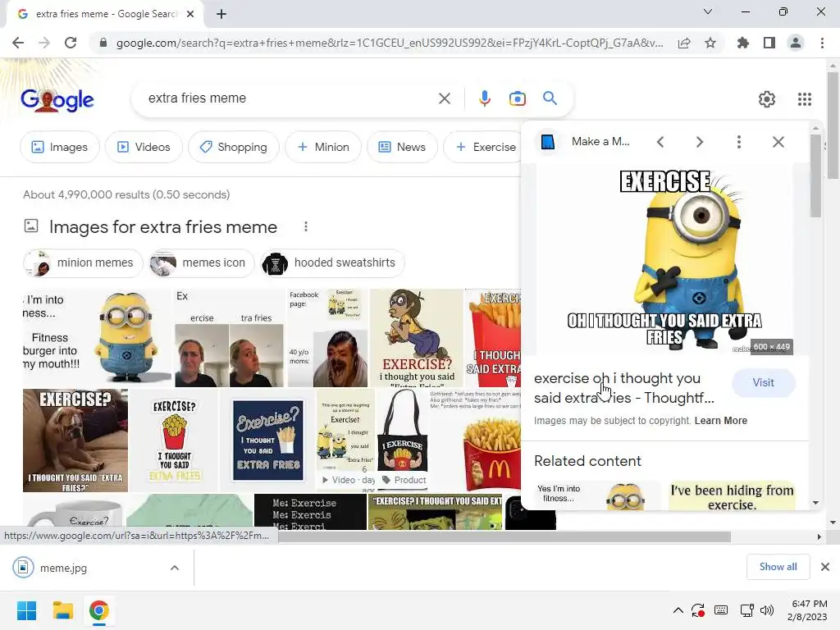Open the white fries cartoon EXERCISE? thumbnail
840x630 pixels.
[174, 441]
